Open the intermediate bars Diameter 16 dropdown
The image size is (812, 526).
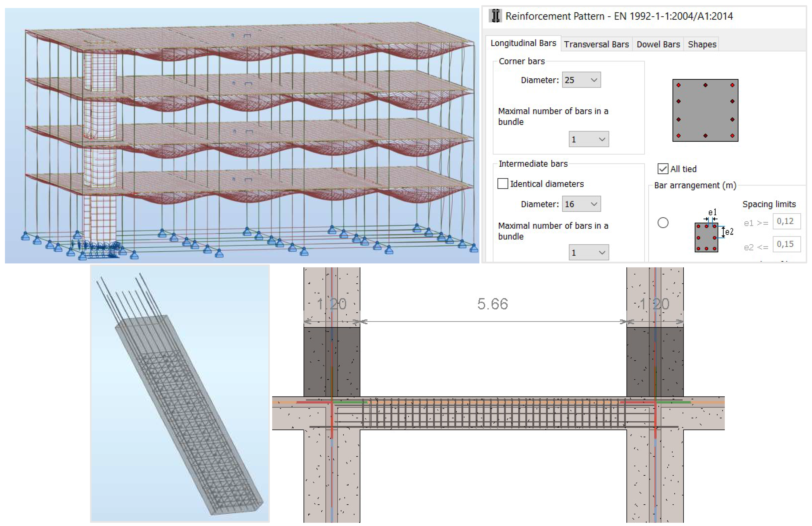pos(581,204)
